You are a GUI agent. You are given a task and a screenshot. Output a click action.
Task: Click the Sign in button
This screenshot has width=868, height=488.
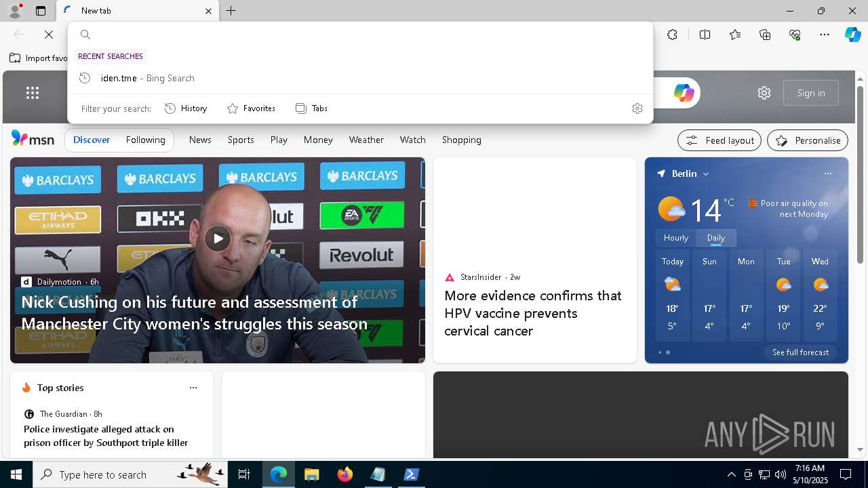pos(811,93)
